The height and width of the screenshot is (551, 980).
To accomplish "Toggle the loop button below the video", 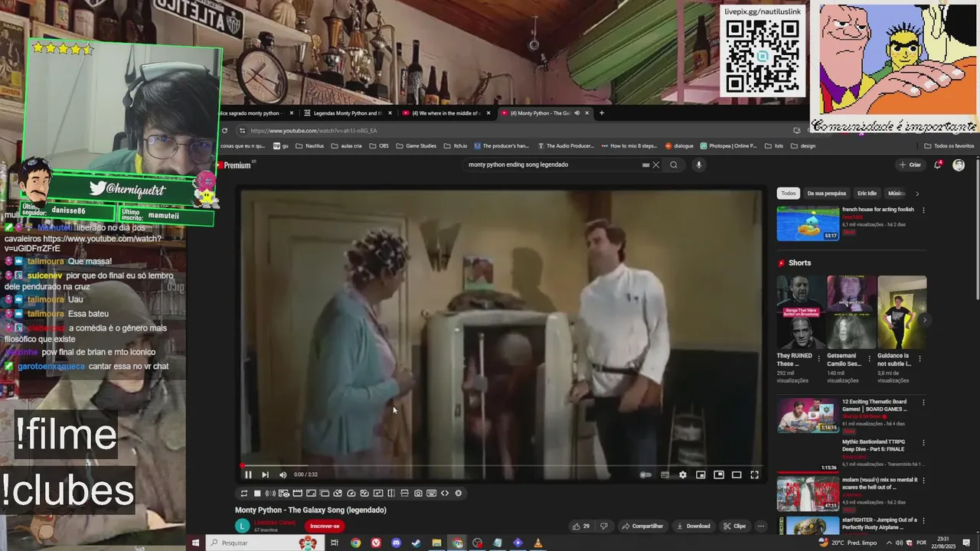I will tap(243, 494).
